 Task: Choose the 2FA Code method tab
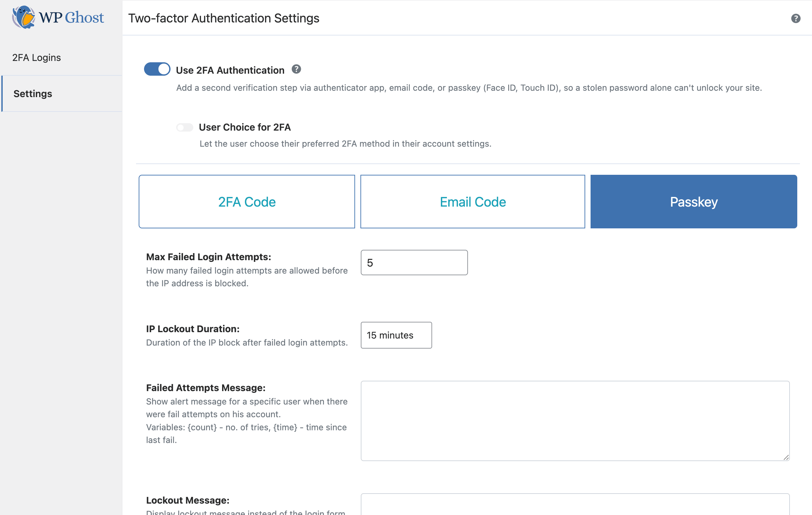pyautogui.click(x=247, y=202)
